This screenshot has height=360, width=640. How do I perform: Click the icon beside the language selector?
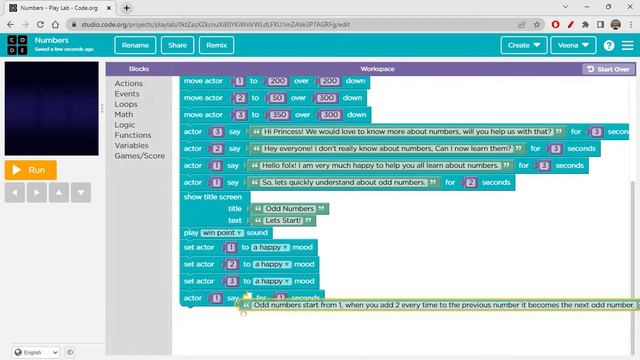(70, 352)
